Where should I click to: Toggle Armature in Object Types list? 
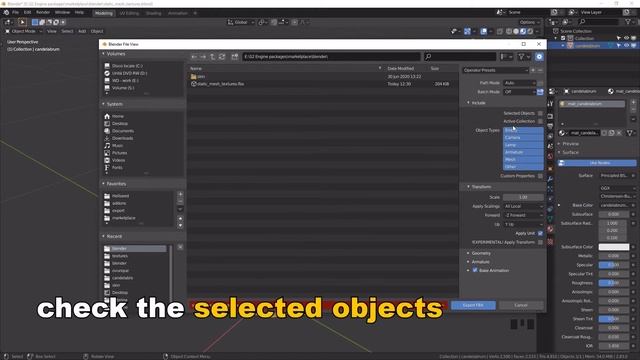pyautogui.click(x=523, y=152)
